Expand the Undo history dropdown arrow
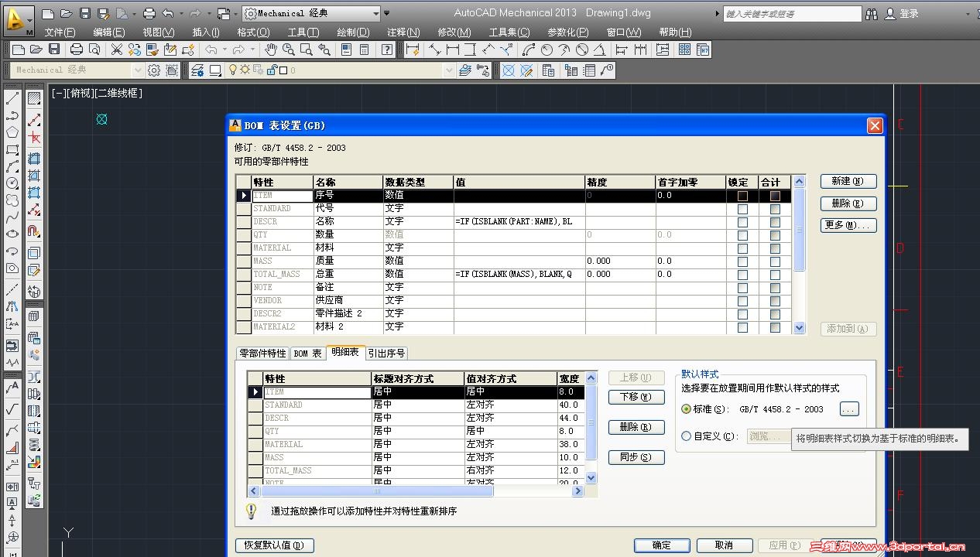Viewport: 980px width, 557px height. 180,13
